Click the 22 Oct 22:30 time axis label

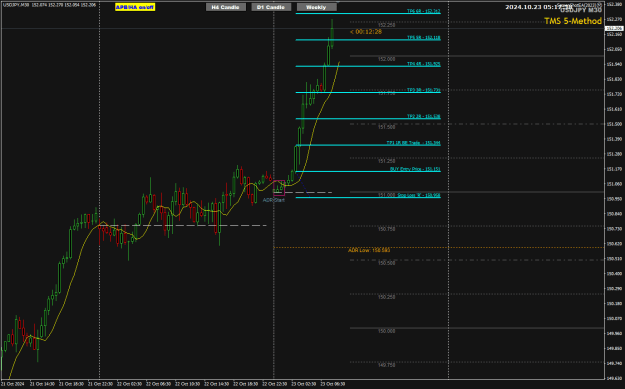click(275, 384)
